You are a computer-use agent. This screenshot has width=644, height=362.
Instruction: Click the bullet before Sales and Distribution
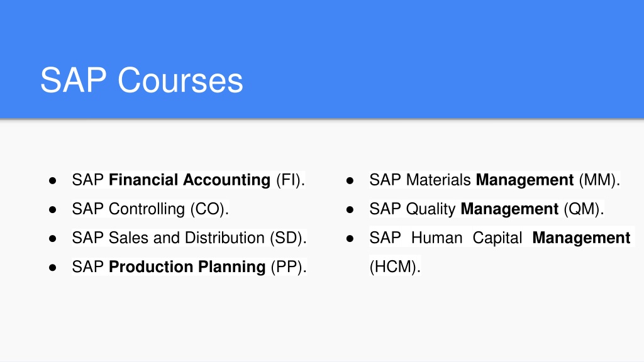coord(53,239)
